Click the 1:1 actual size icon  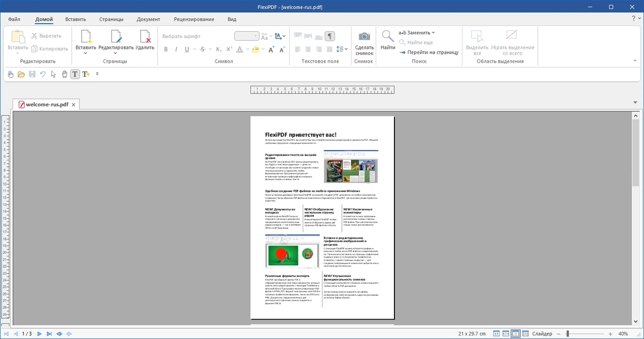(496, 334)
